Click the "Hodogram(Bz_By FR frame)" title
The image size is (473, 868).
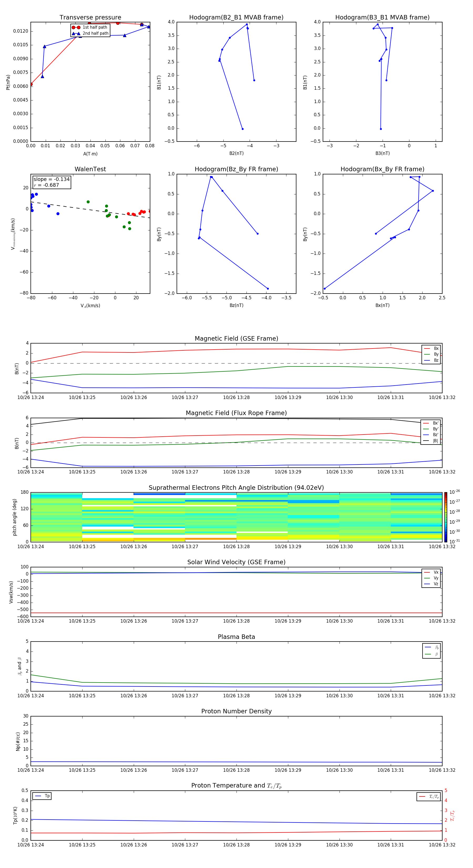pyautogui.click(x=236, y=169)
